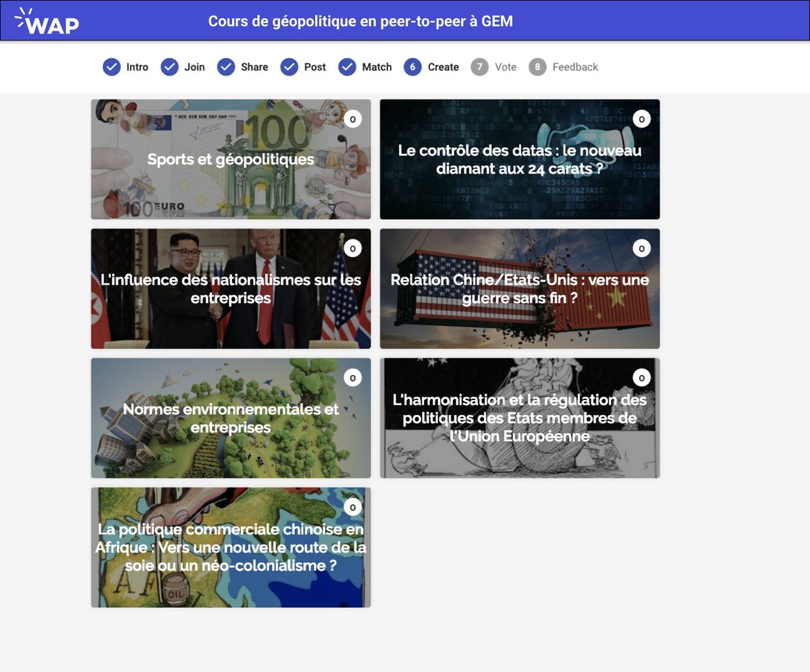810x672 pixels.
Task: Click the step 8 circle for Feedback
Action: tap(537, 67)
